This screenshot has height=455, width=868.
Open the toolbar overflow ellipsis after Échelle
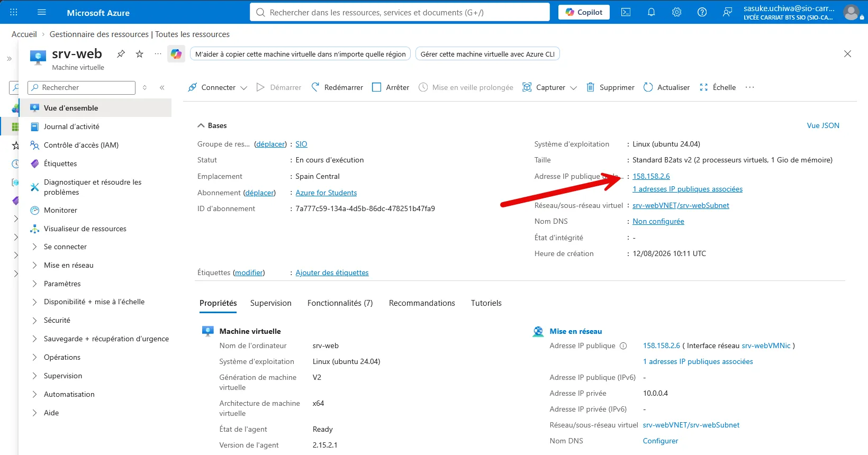click(749, 87)
